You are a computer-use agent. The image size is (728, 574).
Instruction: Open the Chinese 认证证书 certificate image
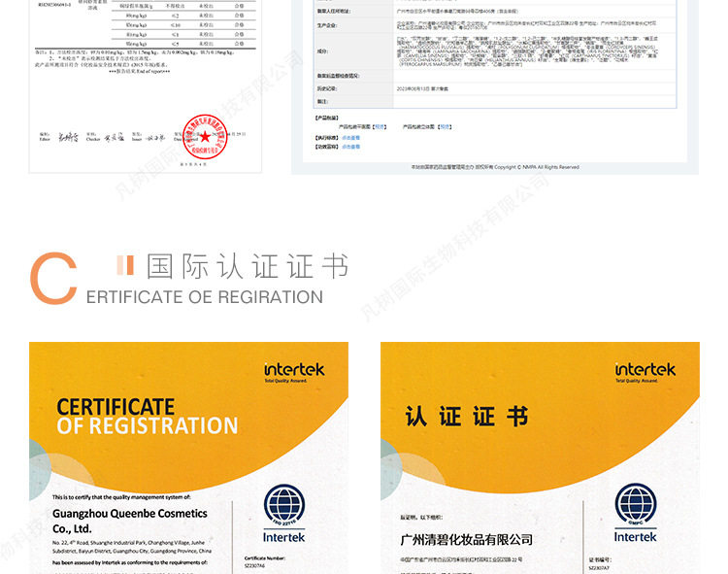click(540, 457)
